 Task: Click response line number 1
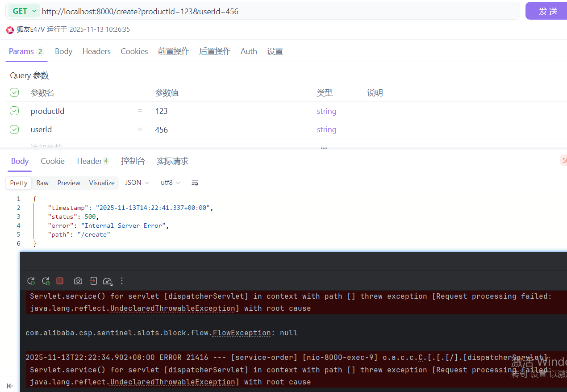[x=18, y=199]
